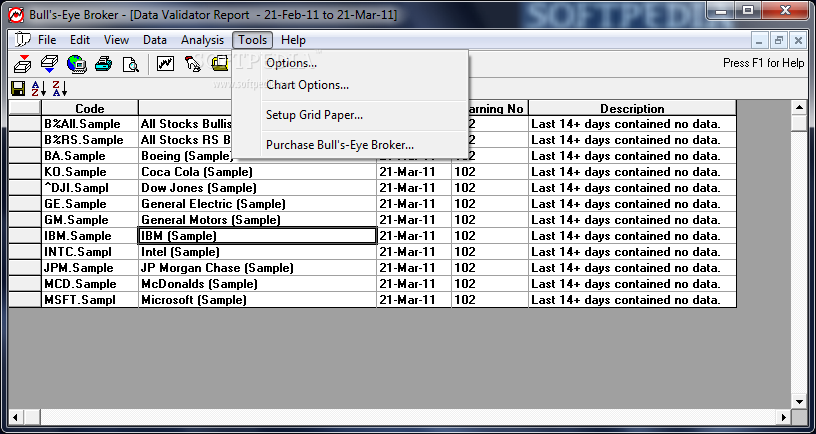Click the document icon left of File menu

(22, 40)
